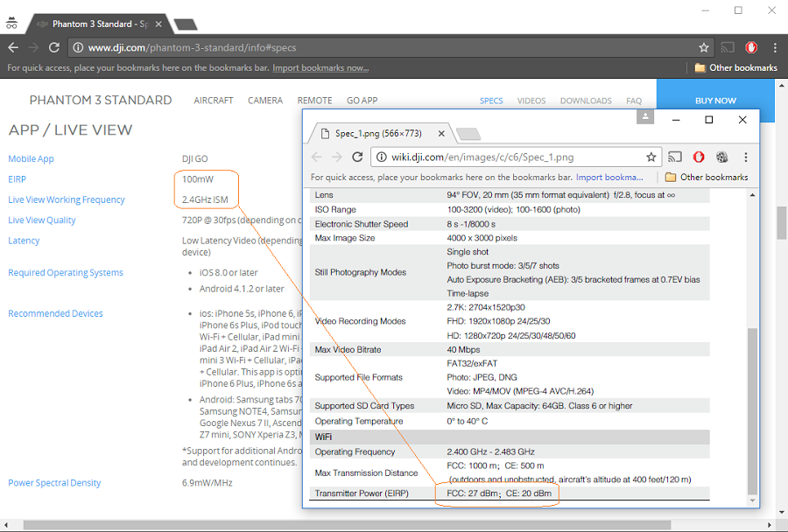Click PHANTOM 3 STANDARD heading link

pyautogui.click(x=101, y=100)
